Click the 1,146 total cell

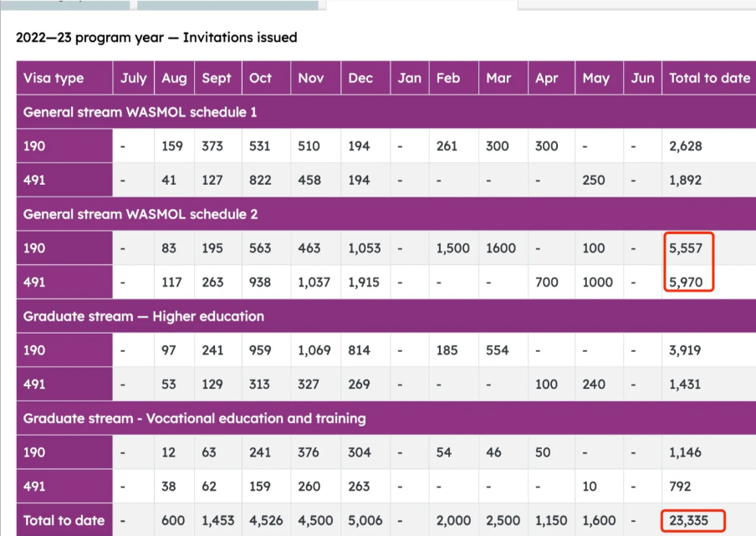click(x=709, y=452)
